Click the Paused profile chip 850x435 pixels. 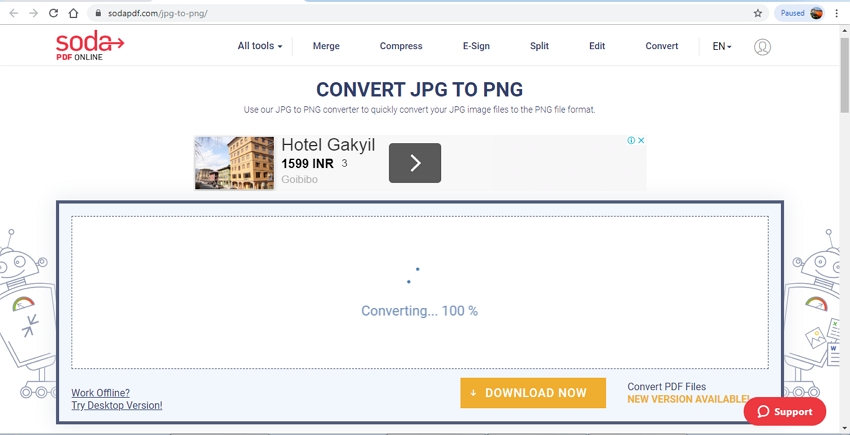coord(801,13)
